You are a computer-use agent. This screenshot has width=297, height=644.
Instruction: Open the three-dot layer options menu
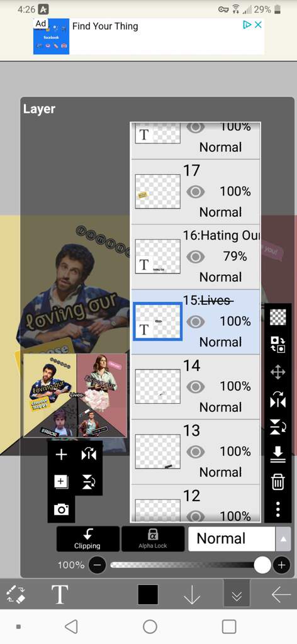click(x=278, y=509)
